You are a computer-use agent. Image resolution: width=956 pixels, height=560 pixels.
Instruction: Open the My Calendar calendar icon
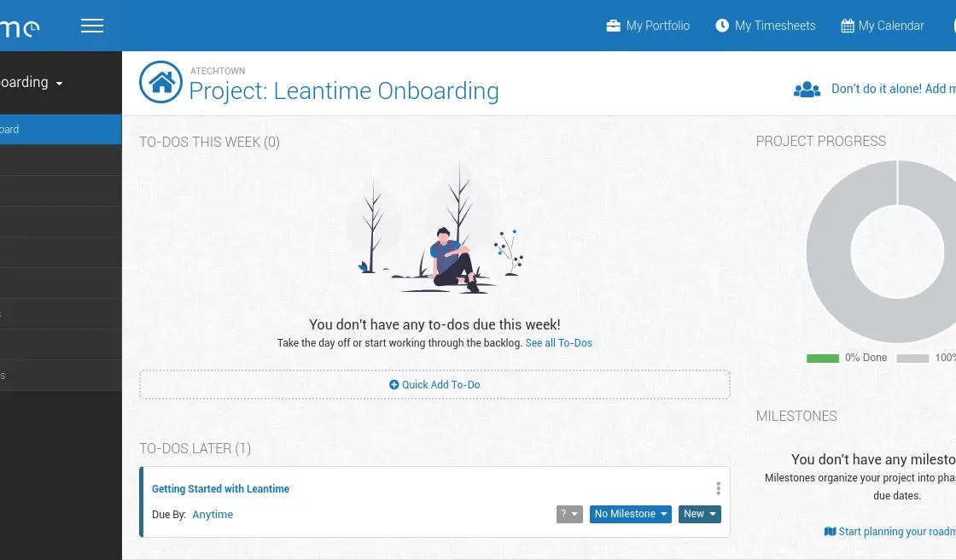pyautogui.click(x=847, y=26)
